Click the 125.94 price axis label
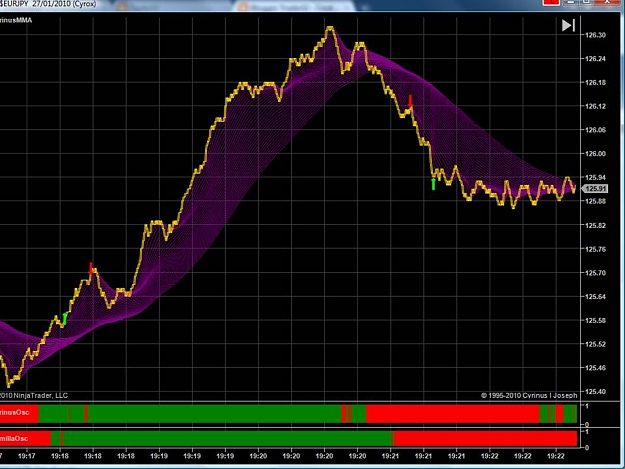The height and width of the screenshot is (469, 625). 595,177
